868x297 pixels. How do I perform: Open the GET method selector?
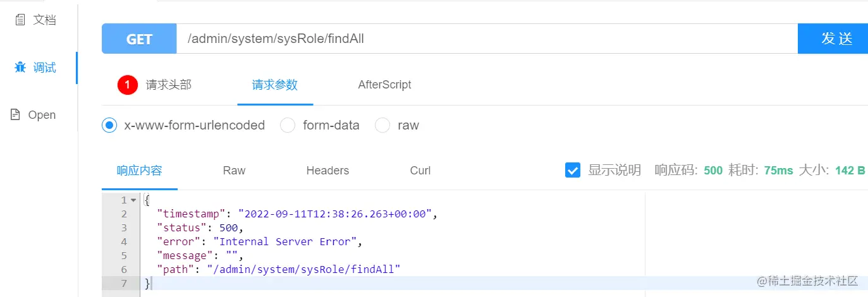(139, 39)
